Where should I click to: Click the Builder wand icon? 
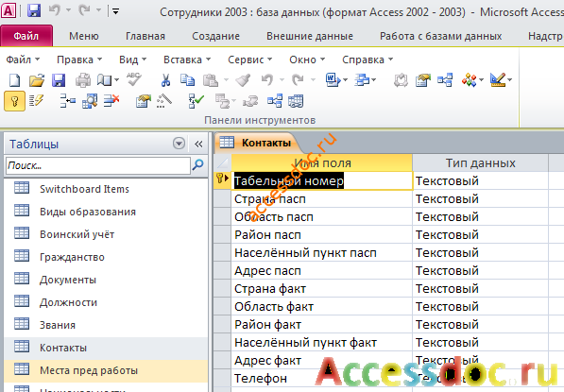click(164, 101)
